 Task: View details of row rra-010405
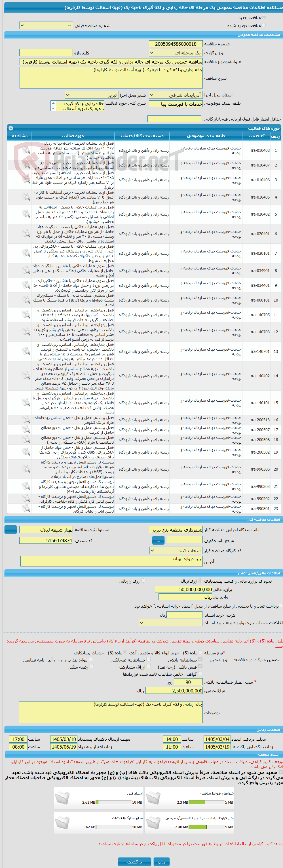(x=26, y=197)
